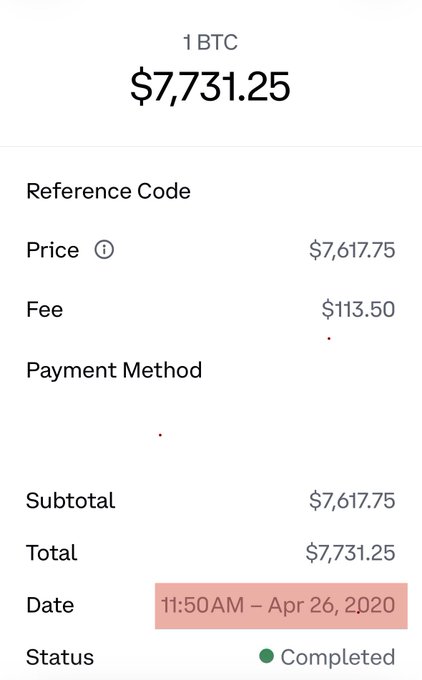Click the highlighted 11:50 AM date value
Image resolution: width=422 pixels, height=680 pixels.
coord(281,605)
